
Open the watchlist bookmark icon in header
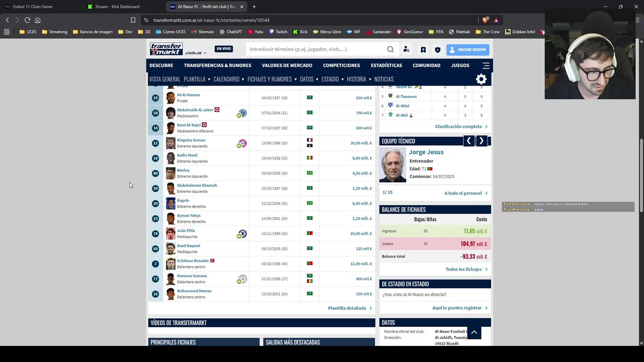[x=423, y=50]
